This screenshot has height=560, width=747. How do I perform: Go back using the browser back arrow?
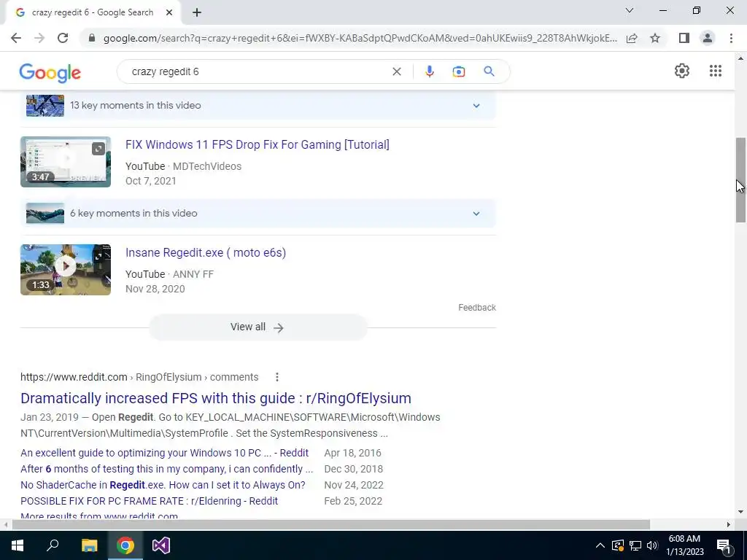16,38
